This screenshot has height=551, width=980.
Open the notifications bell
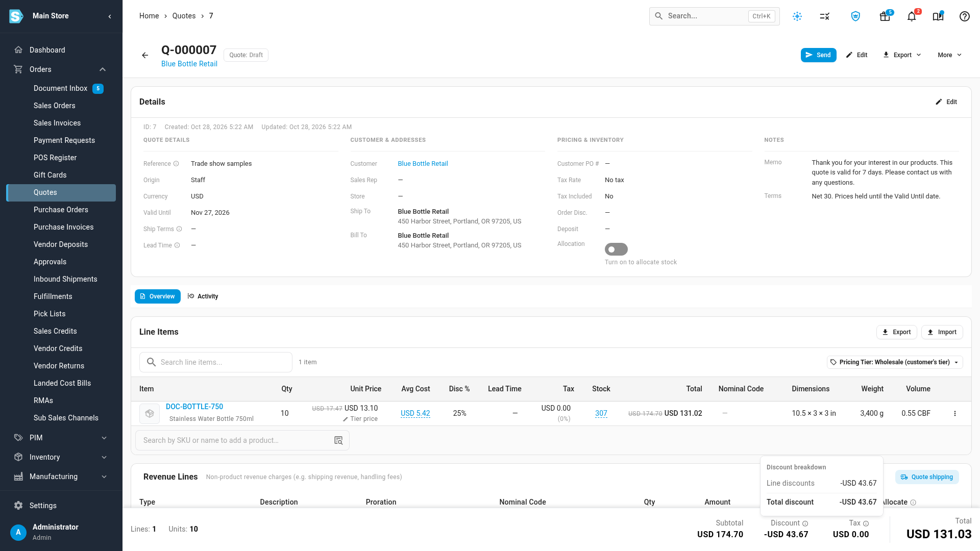tap(912, 16)
